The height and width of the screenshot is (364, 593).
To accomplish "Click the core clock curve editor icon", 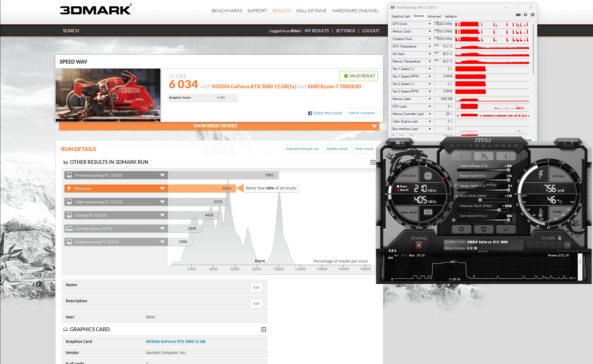I will pyautogui.click(x=456, y=196).
